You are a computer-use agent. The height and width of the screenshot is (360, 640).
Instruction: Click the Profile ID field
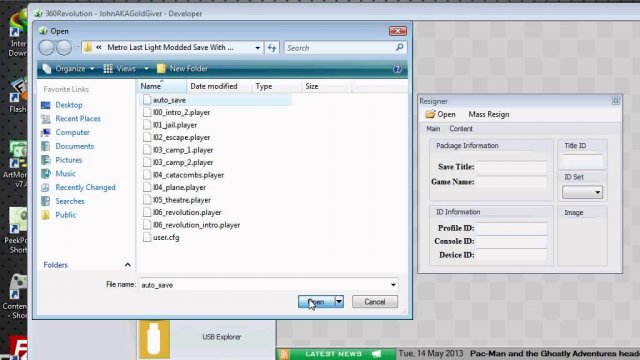coord(512,228)
